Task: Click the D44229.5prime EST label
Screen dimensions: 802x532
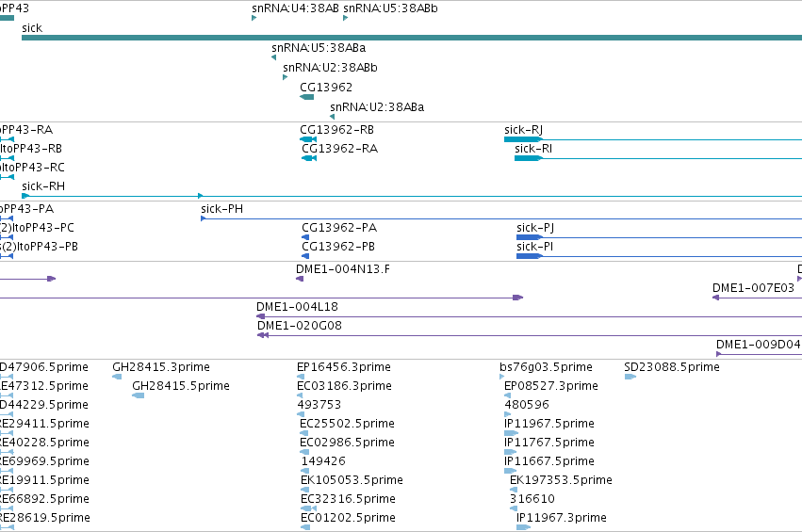Action: 44,405
